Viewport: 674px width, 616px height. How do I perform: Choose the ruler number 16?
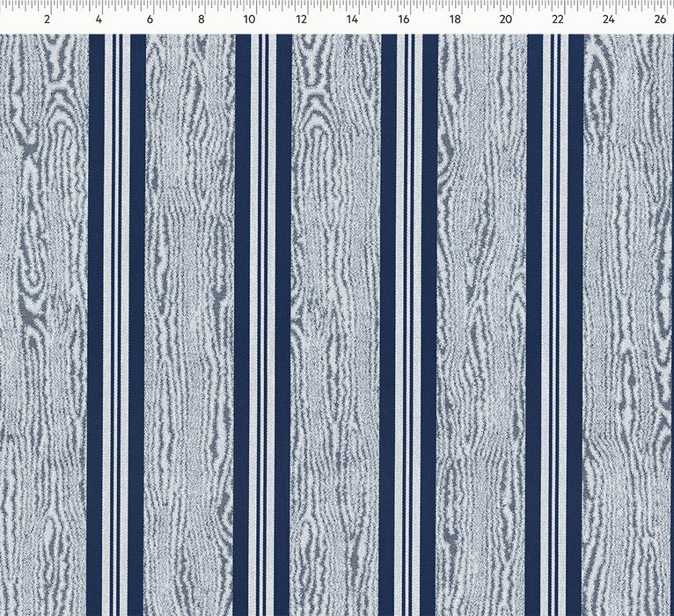click(404, 19)
